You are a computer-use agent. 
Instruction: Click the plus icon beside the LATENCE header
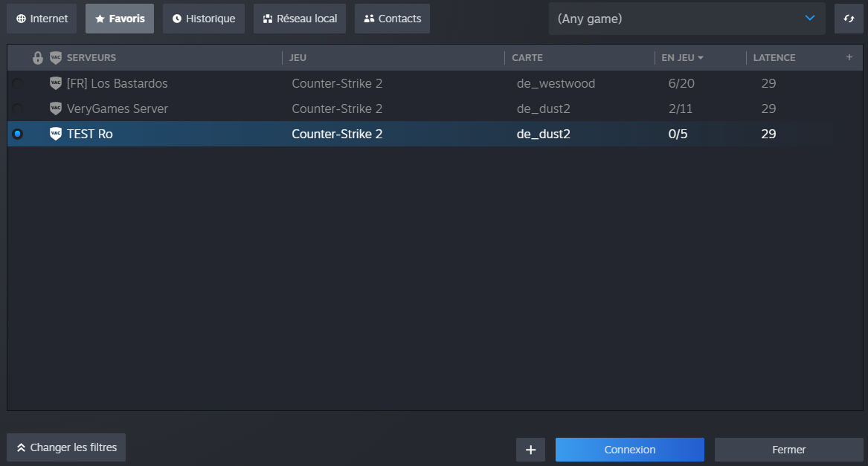(x=849, y=57)
